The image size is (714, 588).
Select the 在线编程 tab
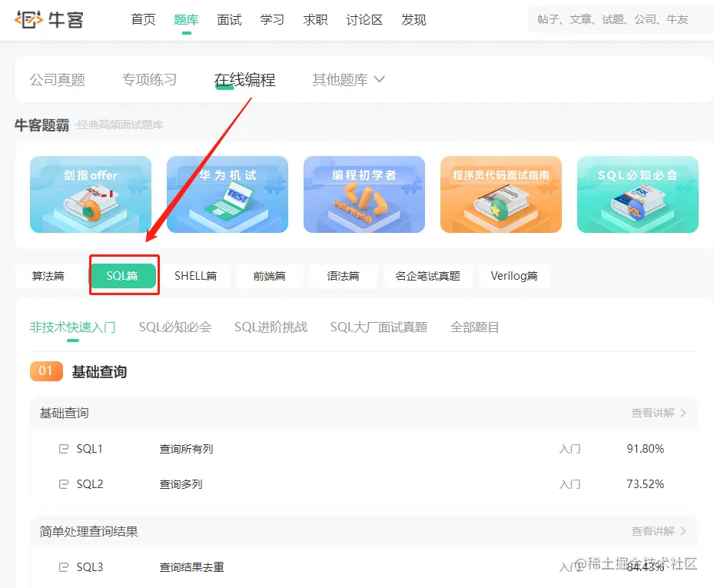[244, 80]
